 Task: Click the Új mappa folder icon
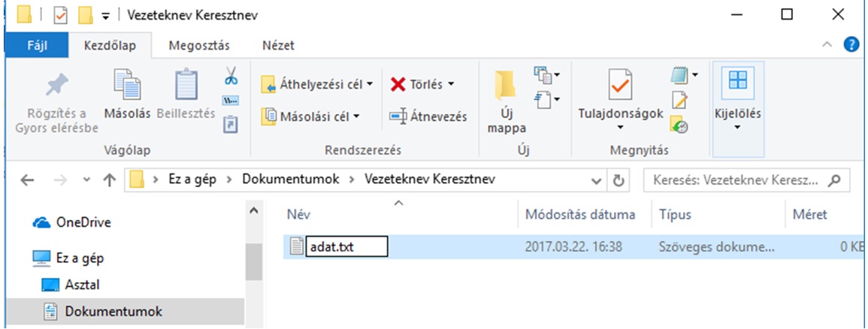(x=504, y=87)
